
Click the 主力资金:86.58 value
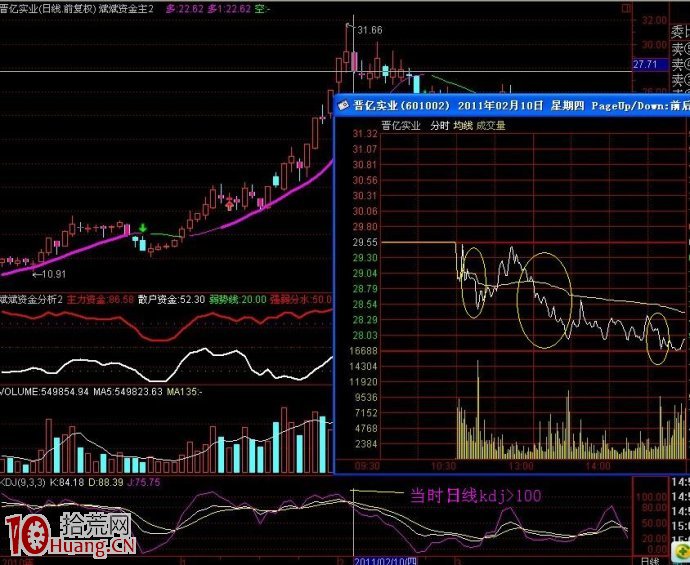[x=99, y=300]
